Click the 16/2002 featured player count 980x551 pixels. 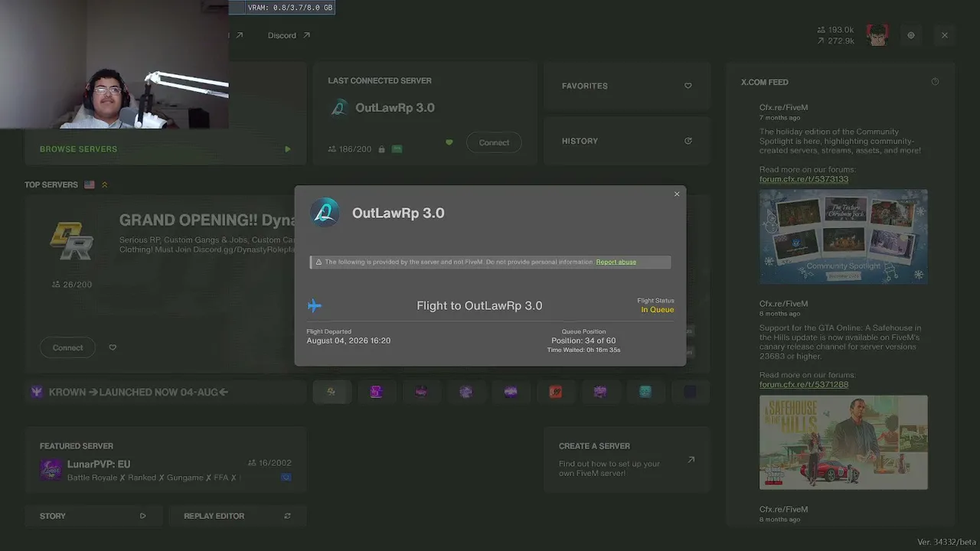pyautogui.click(x=269, y=463)
